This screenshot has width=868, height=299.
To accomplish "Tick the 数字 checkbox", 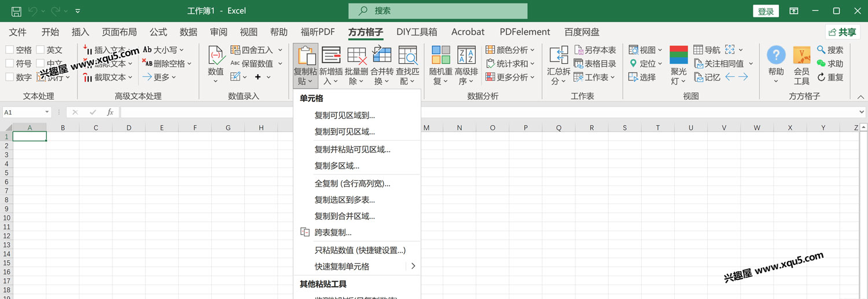I will [x=9, y=77].
